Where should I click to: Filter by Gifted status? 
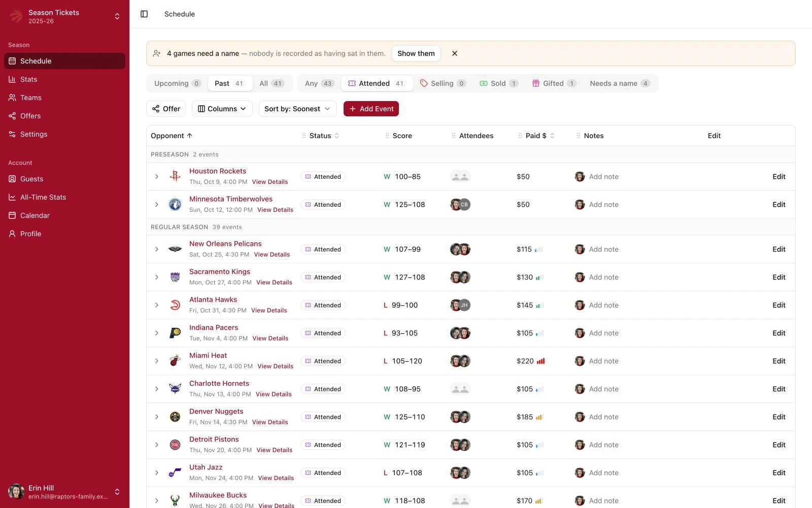click(x=554, y=83)
